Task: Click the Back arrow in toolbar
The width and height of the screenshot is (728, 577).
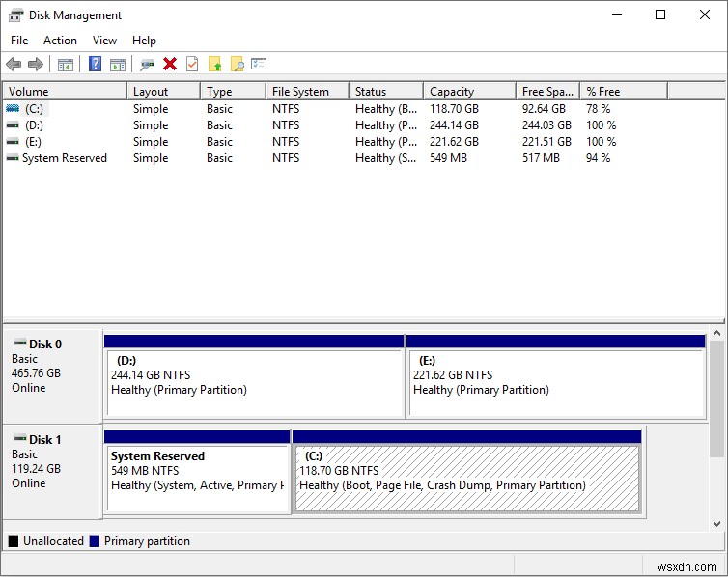Action: point(14,65)
